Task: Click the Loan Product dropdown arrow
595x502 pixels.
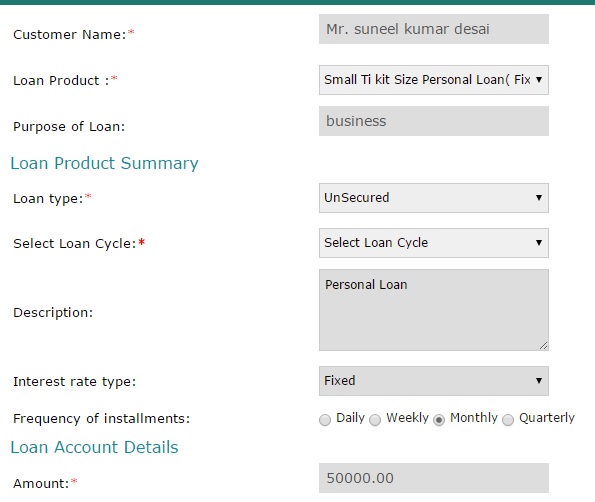Action: [539, 80]
